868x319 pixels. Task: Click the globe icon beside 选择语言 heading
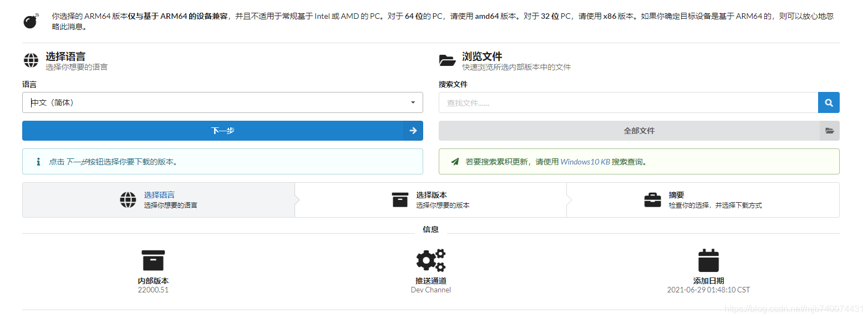[x=31, y=60]
